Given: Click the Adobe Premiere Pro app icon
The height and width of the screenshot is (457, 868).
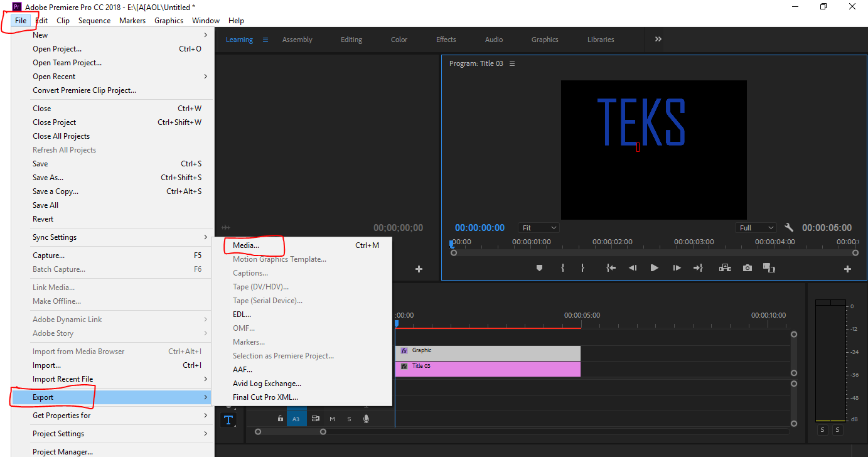Looking at the screenshot, I should 18,6.
